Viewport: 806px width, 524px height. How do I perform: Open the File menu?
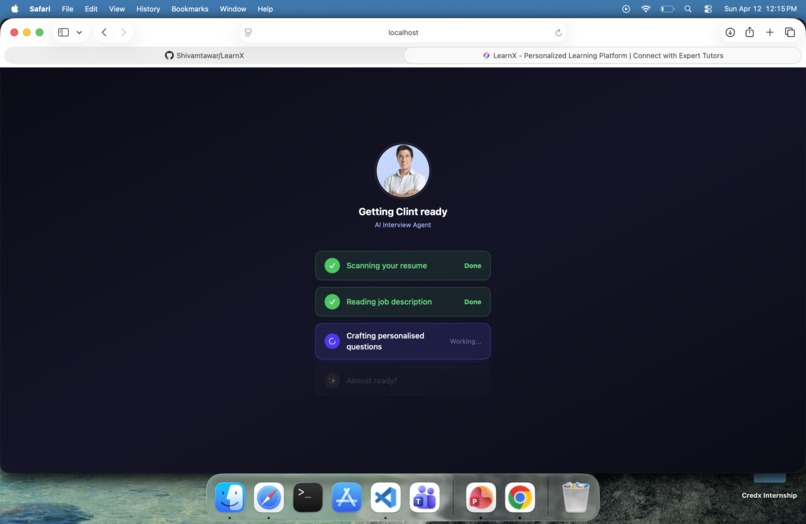pos(67,9)
